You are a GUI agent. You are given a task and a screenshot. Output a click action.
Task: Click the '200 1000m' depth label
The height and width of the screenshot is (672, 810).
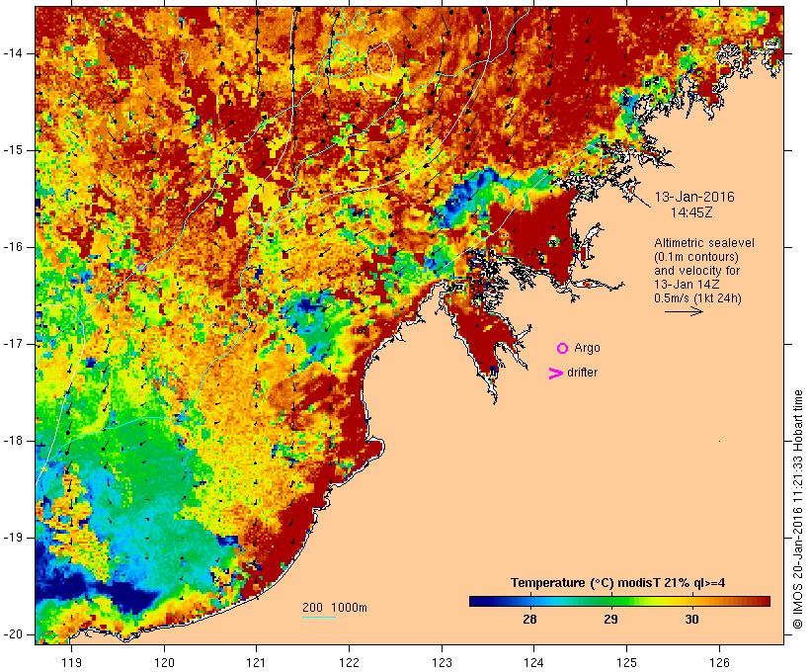(x=335, y=608)
